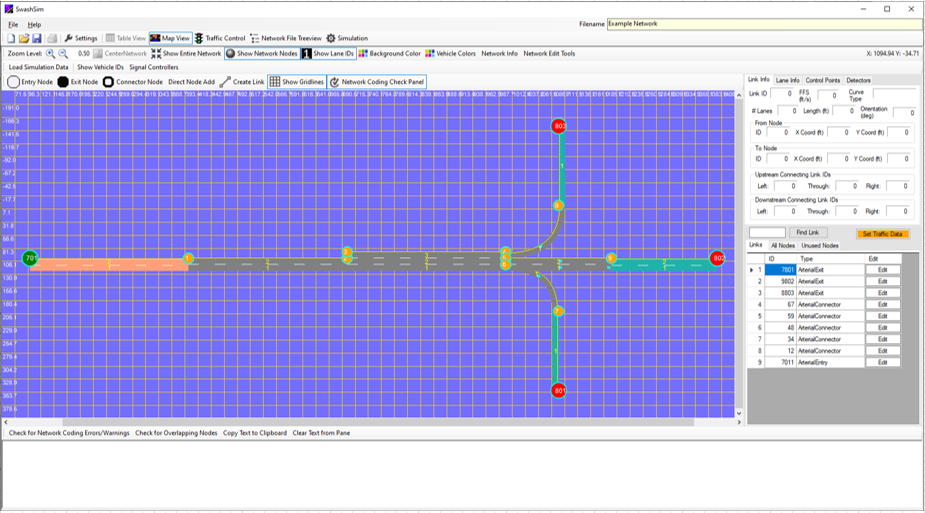Open Network Info

point(499,54)
